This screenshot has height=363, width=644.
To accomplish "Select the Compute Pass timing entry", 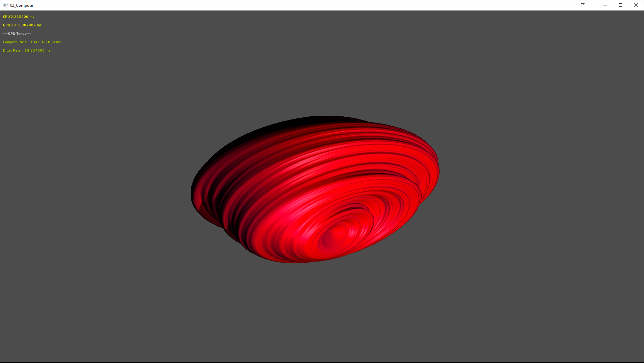I will [31, 42].
